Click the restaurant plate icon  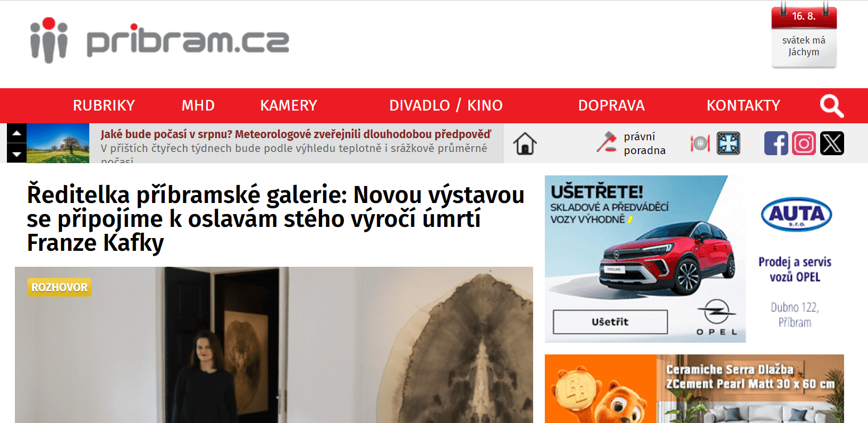700,143
